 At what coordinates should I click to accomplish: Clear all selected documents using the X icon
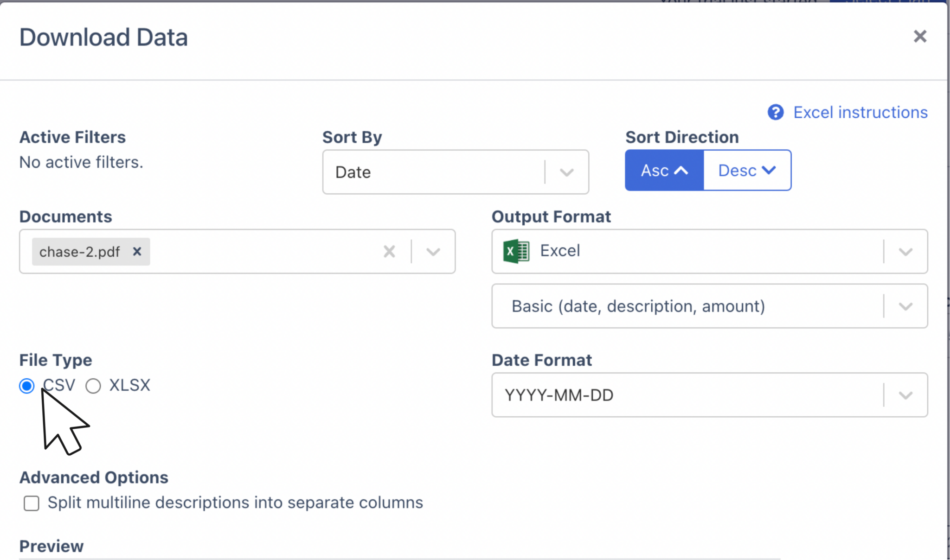pyautogui.click(x=389, y=251)
